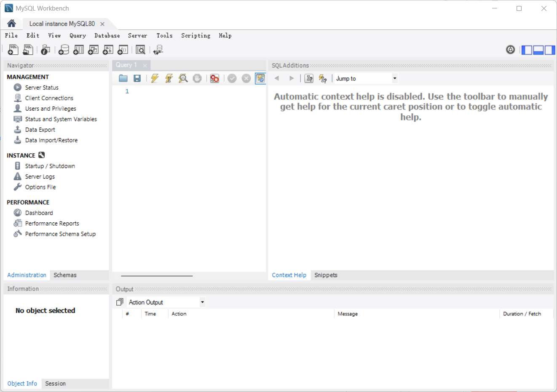Viewport: 557px width, 392px height.
Task: Switch to the Snippets tab
Action: coord(326,275)
